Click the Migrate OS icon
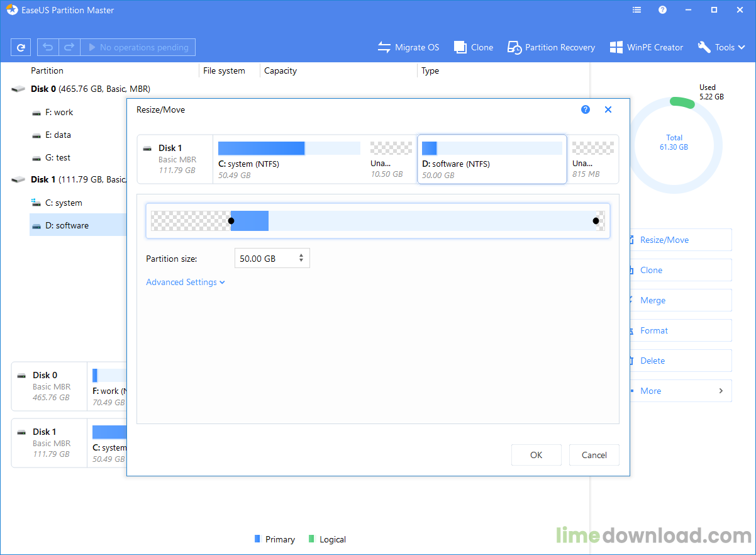This screenshot has width=756, height=555. pos(384,47)
